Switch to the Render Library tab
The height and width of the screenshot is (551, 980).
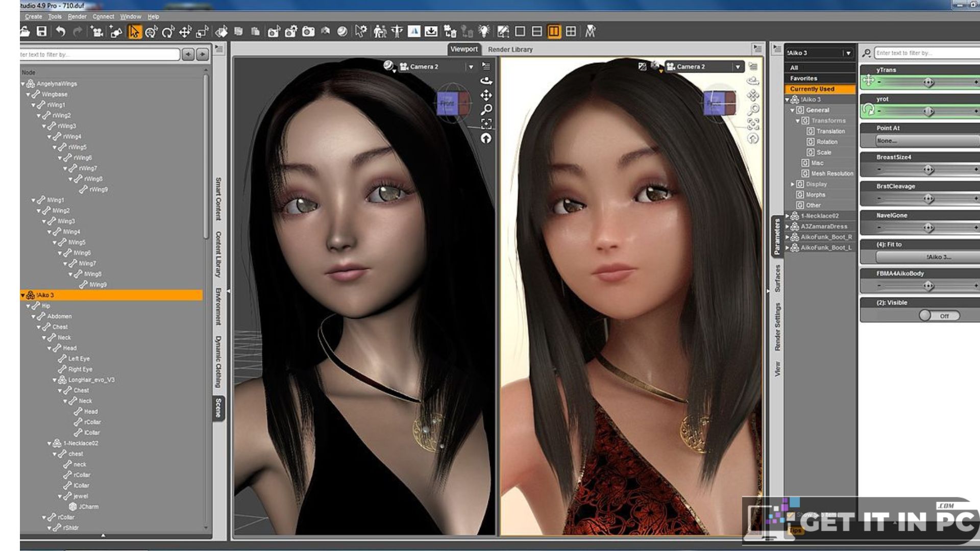510,49
